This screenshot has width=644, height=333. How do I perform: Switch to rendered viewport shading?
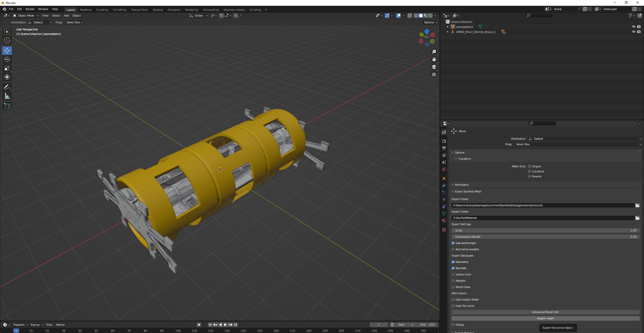(x=430, y=16)
